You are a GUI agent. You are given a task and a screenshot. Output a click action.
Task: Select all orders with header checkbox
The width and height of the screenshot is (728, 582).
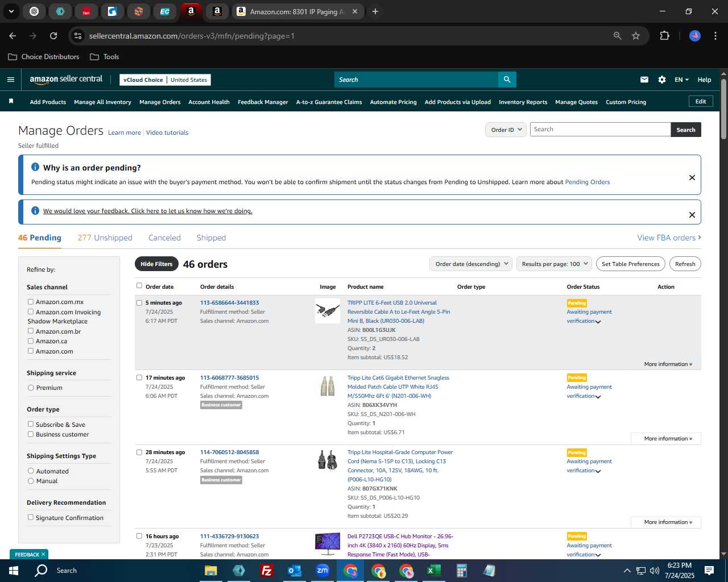pyautogui.click(x=139, y=285)
